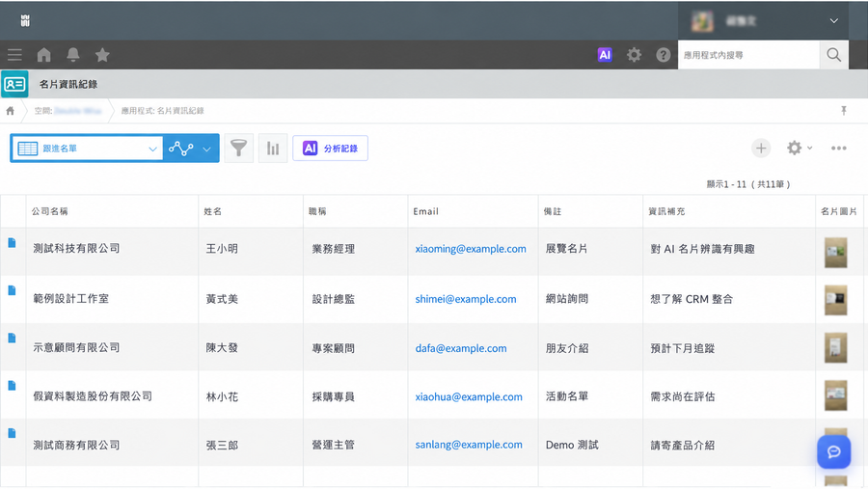This screenshot has height=489, width=868.
Task: Click the name cell 王小明
Action: tap(222, 249)
